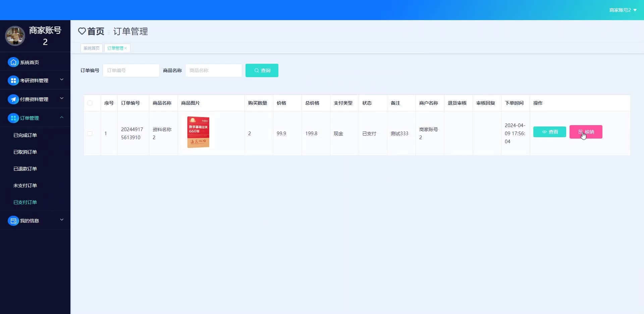Close the 订单管理 tab with x icon
The image size is (644, 314).
[126, 48]
